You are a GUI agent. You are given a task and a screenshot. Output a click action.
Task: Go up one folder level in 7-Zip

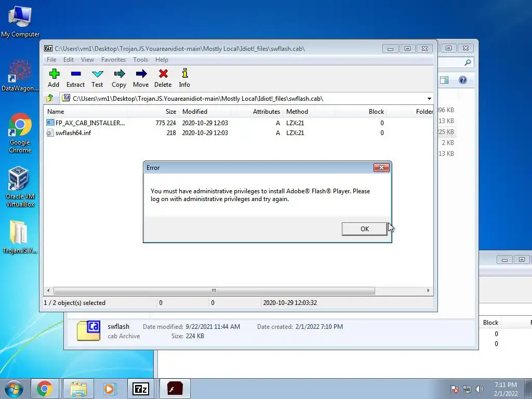(50, 98)
